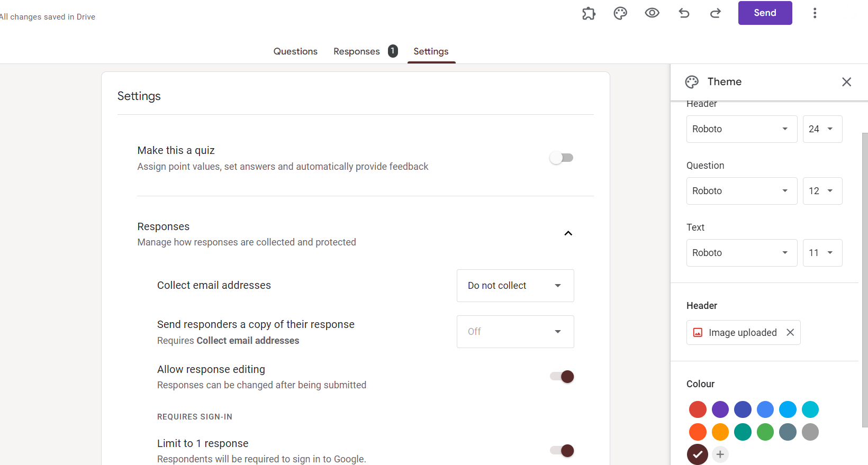Image resolution: width=868 pixels, height=465 pixels.
Task: Collapse the Responses section chevron
Action: click(x=568, y=233)
